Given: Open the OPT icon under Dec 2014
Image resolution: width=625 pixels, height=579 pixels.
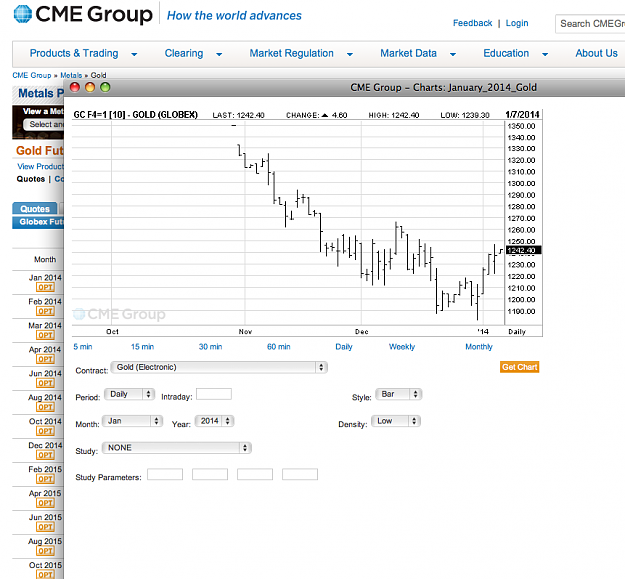Looking at the screenshot, I should 45,455.
